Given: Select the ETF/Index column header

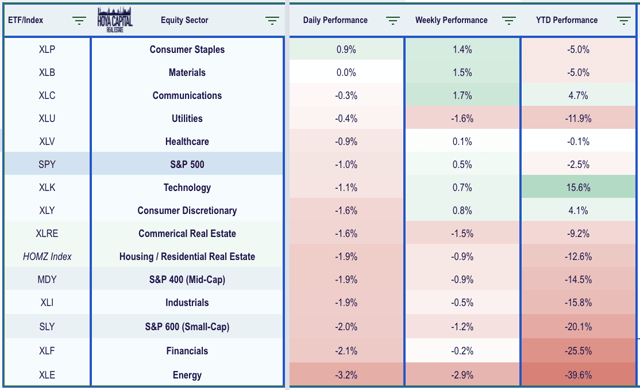Looking at the screenshot, I should (x=25, y=20).
